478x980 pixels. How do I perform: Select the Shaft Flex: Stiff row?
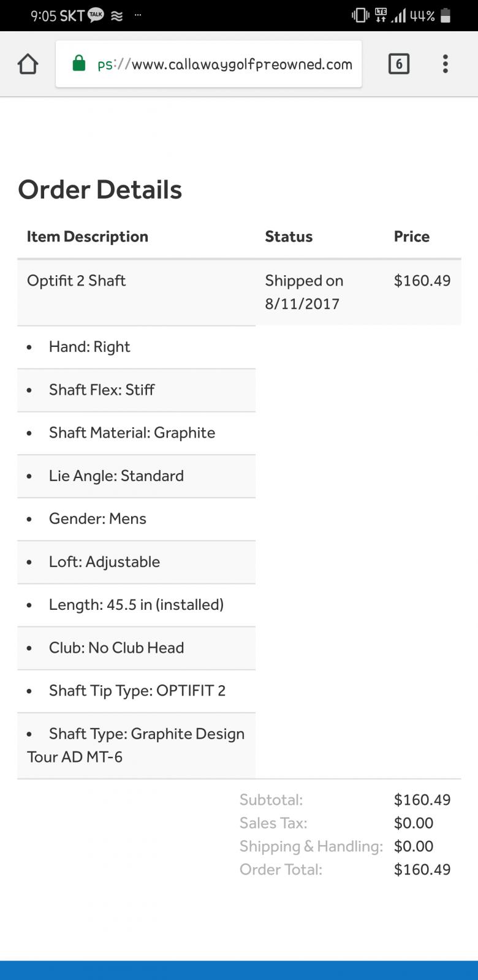click(x=102, y=390)
